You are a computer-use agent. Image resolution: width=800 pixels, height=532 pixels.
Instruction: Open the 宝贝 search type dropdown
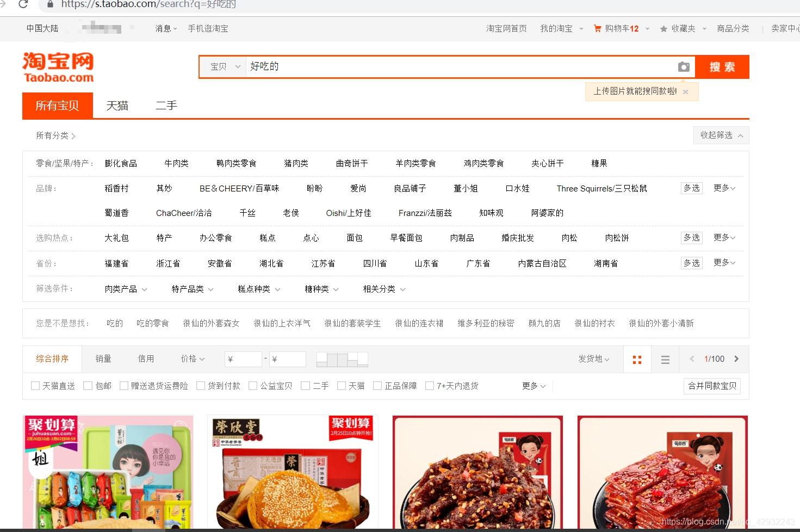coord(224,67)
